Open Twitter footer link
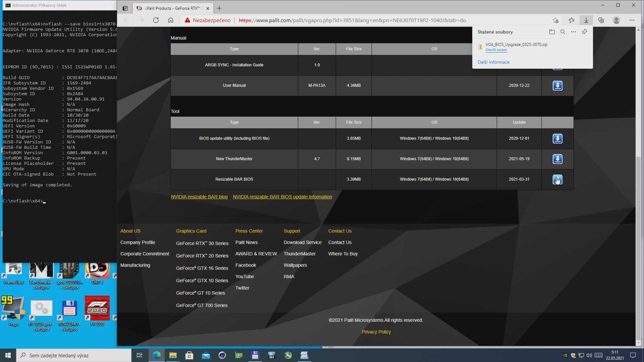The width and height of the screenshot is (644, 362). 242,288
